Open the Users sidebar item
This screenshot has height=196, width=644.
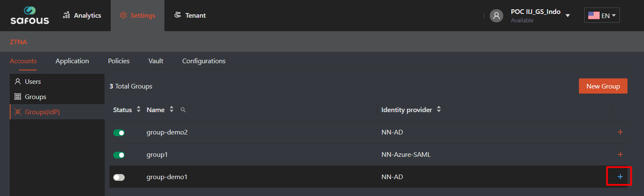pos(33,81)
